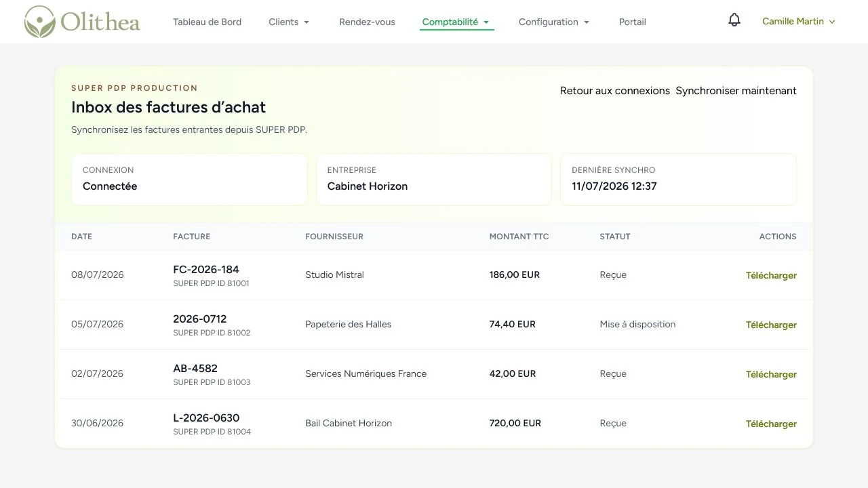The height and width of the screenshot is (488, 868).
Task: Click the SUPER PDP ID 81002 label
Action: [x=212, y=333]
